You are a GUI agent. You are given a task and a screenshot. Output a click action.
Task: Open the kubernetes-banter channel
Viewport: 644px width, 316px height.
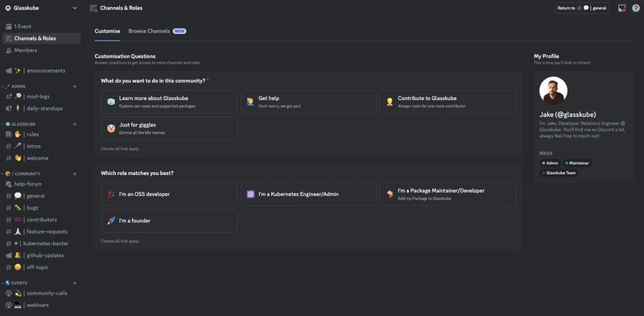(41, 243)
